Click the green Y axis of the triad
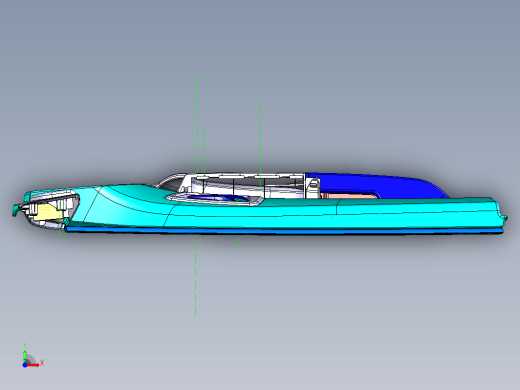 [x=25, y=356]
